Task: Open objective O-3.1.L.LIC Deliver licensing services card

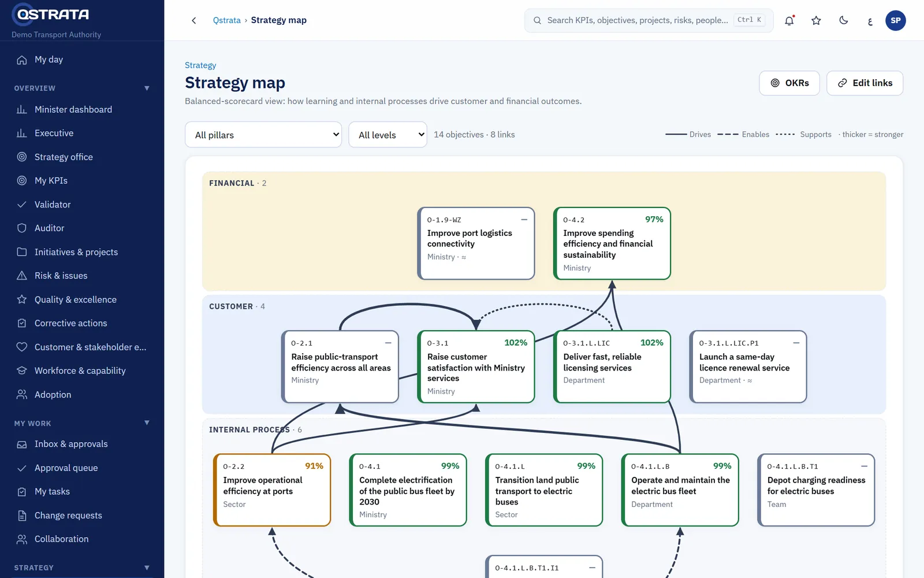Action: pos(612,366)
